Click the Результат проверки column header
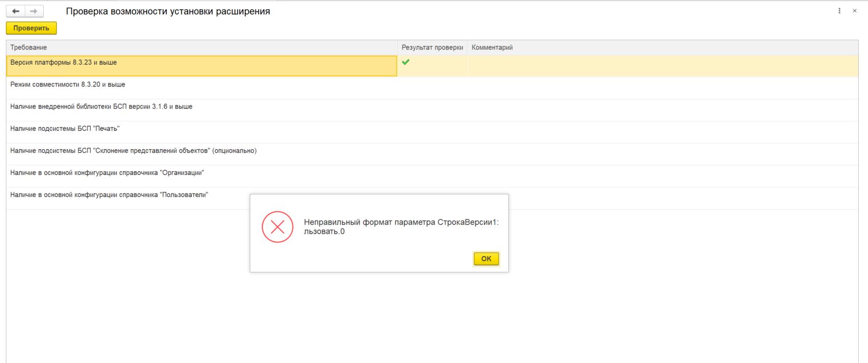868x363 pixels. click(432, 47)
